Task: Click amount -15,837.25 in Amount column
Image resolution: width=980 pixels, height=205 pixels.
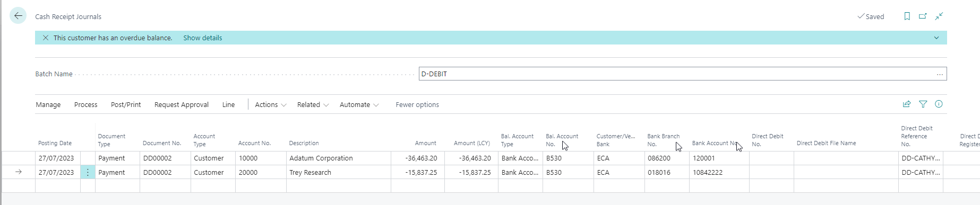Action: (418, 172)
